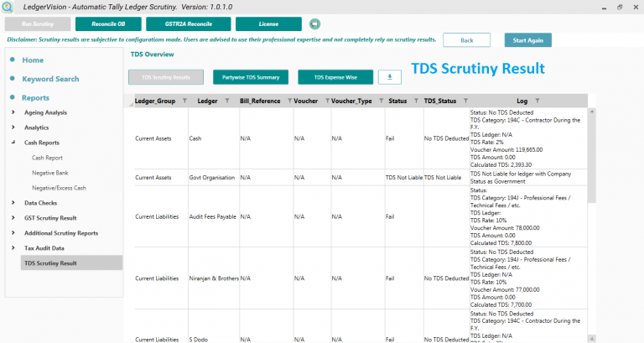Click the download icon next to TDS Expense Wise
644x343 pixels.
(389, 77)
